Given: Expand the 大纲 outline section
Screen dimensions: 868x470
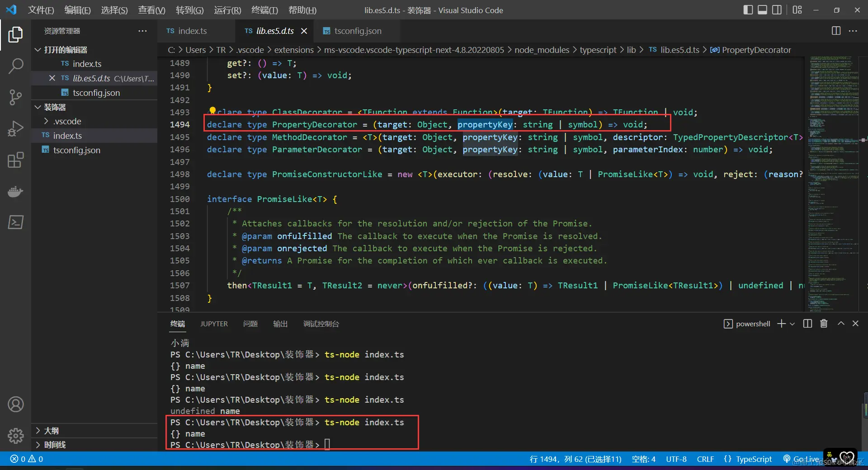Looking at the screenshot, I should tap(94, 431).
